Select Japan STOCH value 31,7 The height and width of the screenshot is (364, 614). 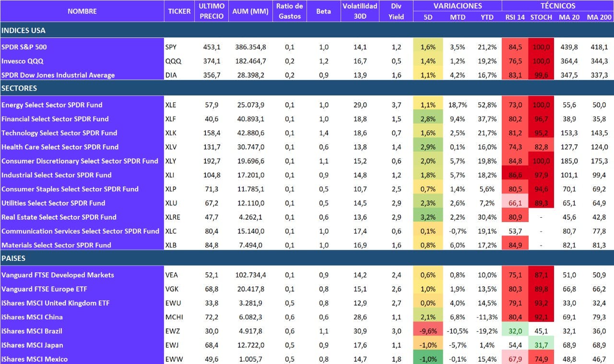coord(541,345)
